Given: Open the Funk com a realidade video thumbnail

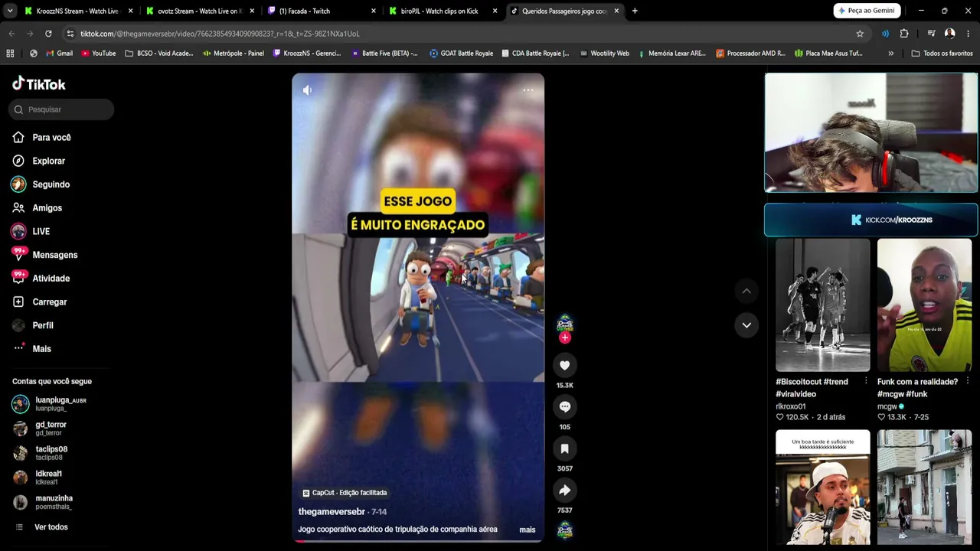Looking at the screenshot, I should [924, 305].
